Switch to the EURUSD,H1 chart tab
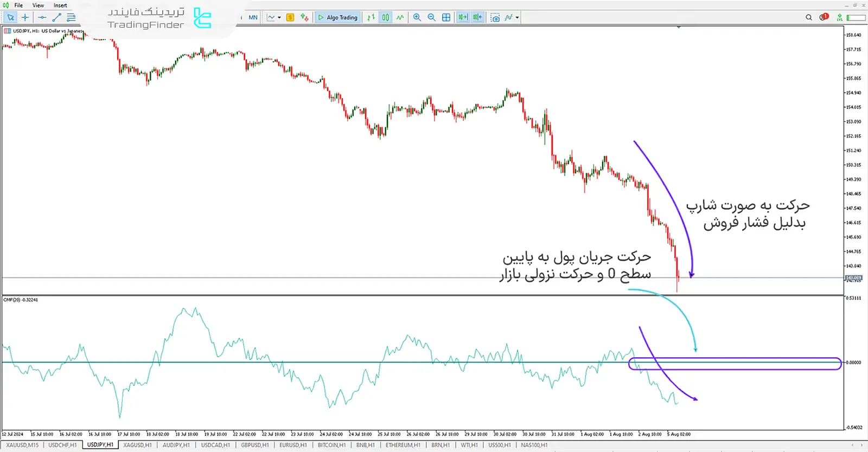Image resolution: width=868 pixels, height=452 pixels. tap(293, 445)
